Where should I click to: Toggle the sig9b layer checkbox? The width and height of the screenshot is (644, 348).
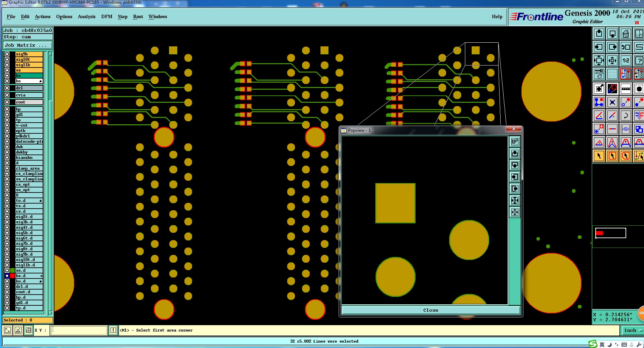click(7, 54)
